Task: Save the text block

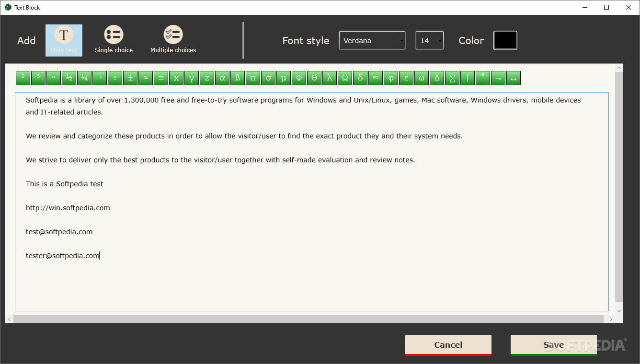Action: pos(554,345)
